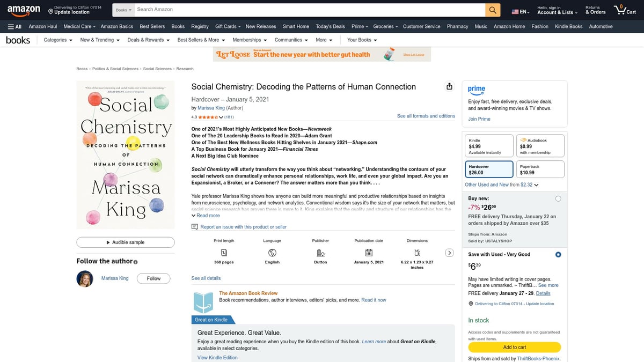This screenshot has width=644, height=362.
Task: Select the Buy new radio button
Action: point(558,198)
